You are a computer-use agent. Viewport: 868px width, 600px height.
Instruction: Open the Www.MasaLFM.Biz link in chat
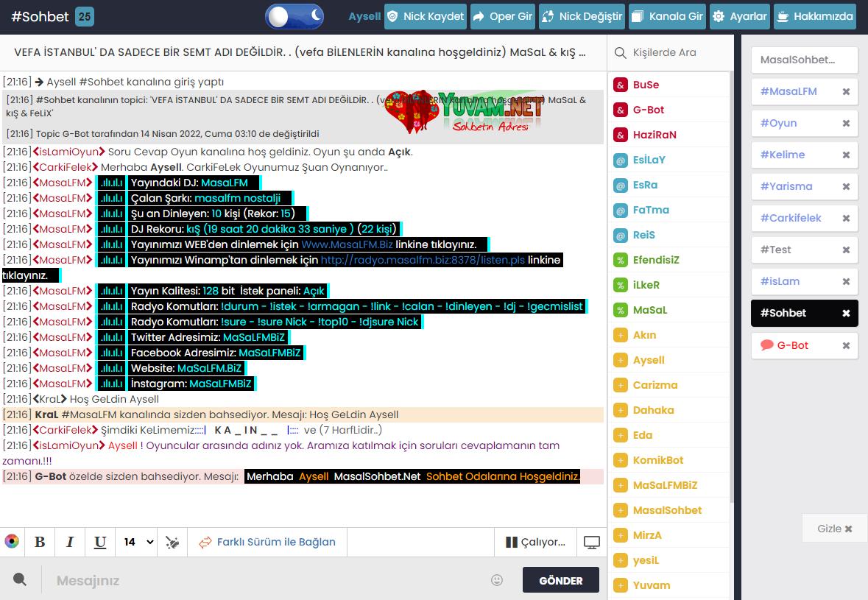pos(347,244)
